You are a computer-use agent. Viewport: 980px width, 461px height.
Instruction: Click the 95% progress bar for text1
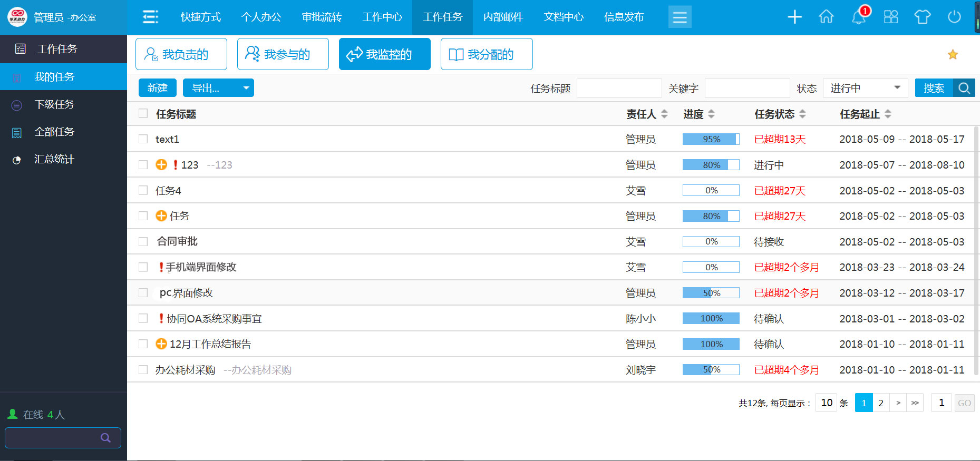point(711,139)
